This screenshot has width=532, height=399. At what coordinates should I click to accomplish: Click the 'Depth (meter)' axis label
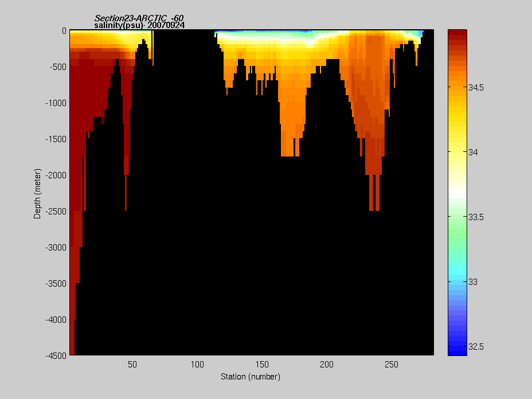tap(37, 193)
